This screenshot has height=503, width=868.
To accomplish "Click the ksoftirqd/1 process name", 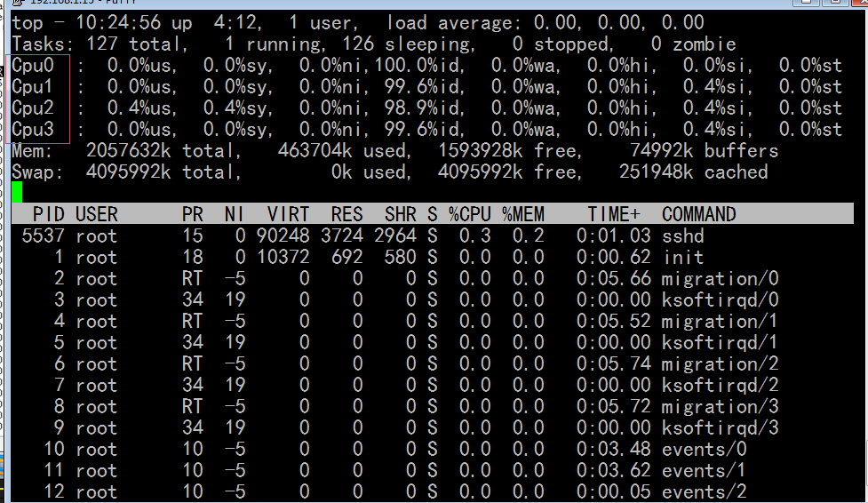I will [720, 342].
